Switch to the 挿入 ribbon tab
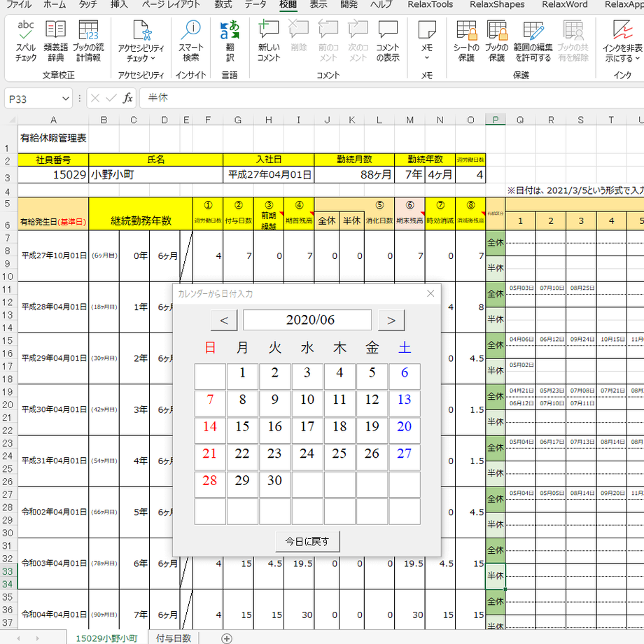 click(x=119, y=4)
